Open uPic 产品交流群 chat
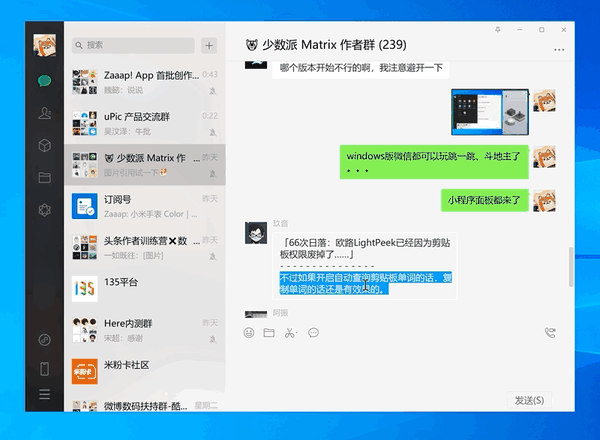This screenshot has height=440, width=600. (x=145, y=124)
